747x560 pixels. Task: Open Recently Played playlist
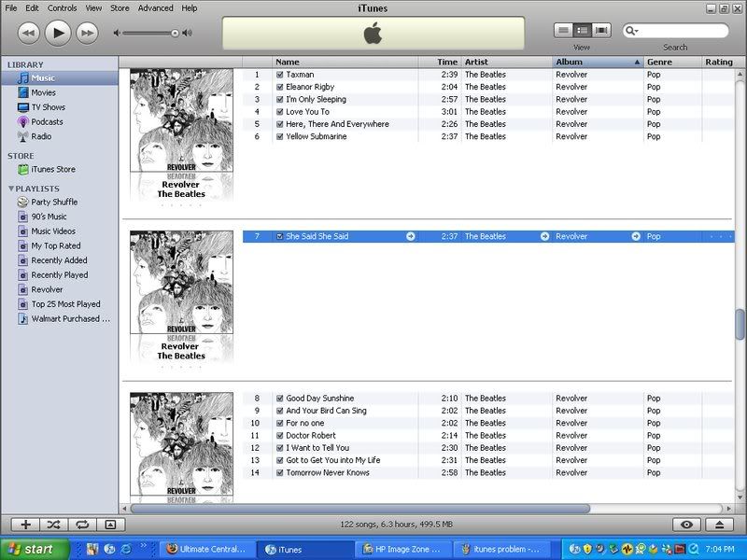(60, 275)
